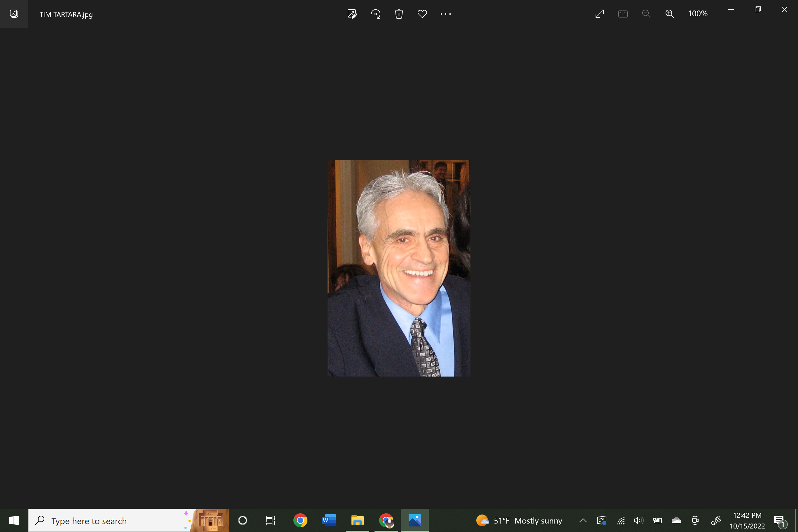Open notification center icon
Viewport: 798px width, 532px height.
pyautogui.click(x=779, y=520)
